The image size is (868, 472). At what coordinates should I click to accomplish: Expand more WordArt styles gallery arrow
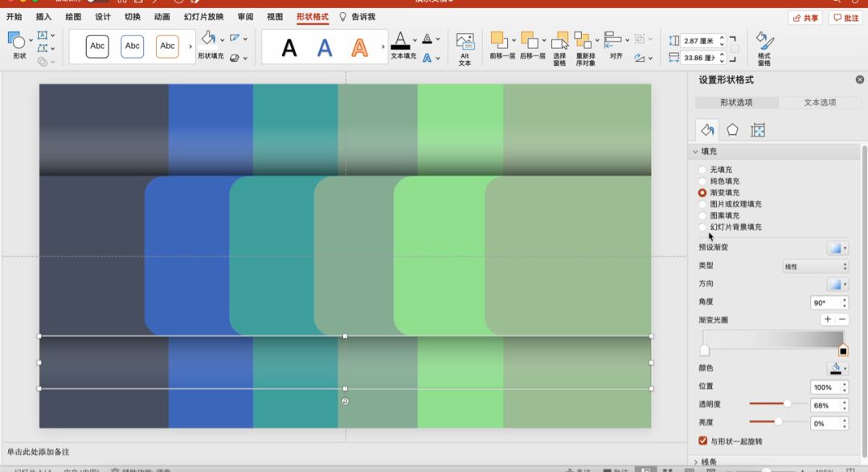[x=383, y=47]
